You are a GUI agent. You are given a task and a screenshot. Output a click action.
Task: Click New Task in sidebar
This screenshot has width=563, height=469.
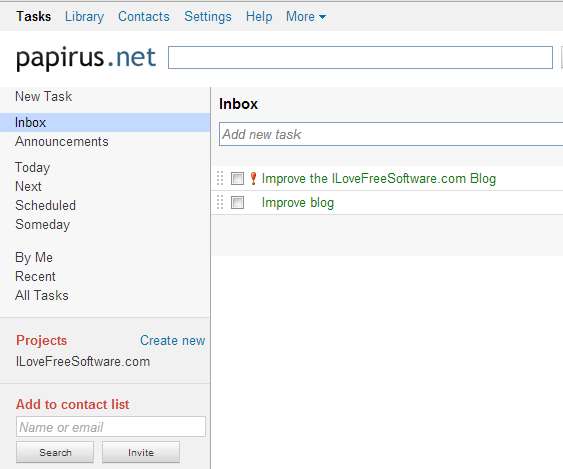(43, 96)
